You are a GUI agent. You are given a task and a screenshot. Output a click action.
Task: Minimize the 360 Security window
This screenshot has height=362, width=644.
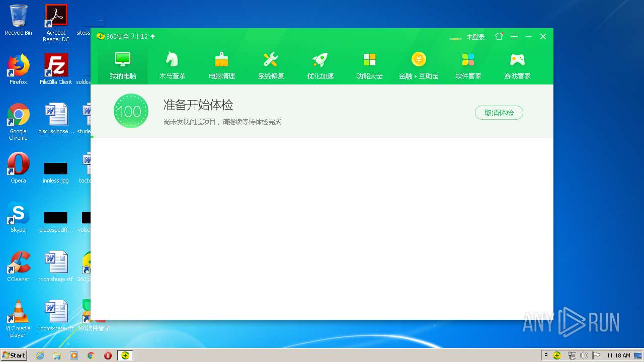tap(529, 37)
